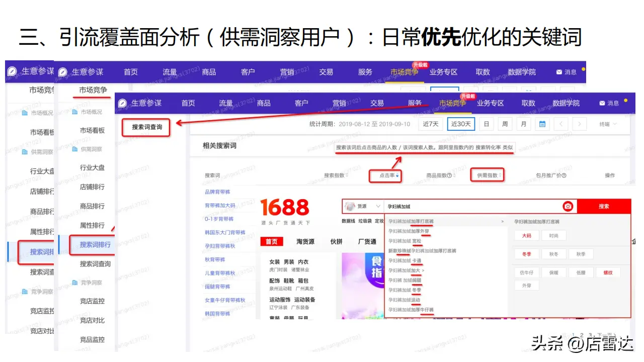Image resolution: width=644 pixels, height=362 pixels.
Task: Click the 市场概况 icon in the sidebar
Action: tap(75, 112)
